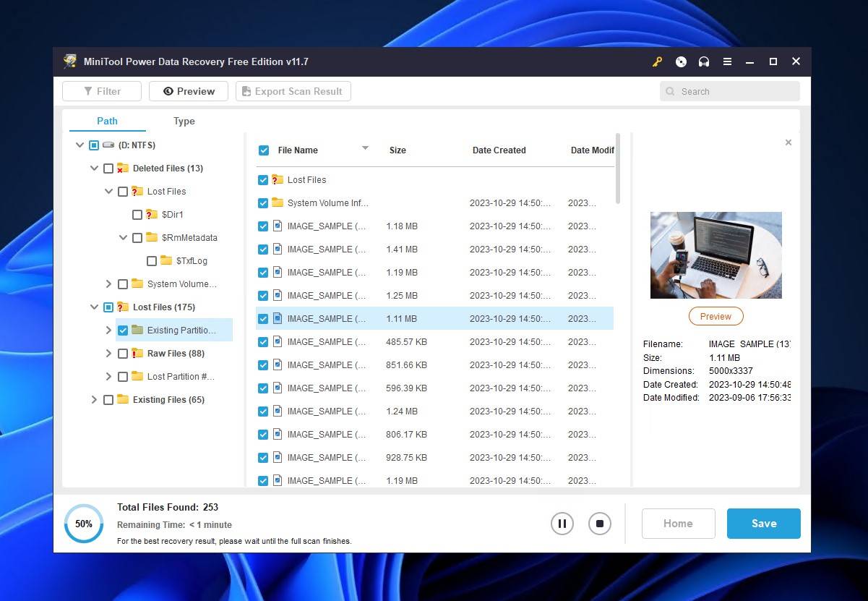
Task: Click the 50% scan progress ring
Action: click(84, 524)
